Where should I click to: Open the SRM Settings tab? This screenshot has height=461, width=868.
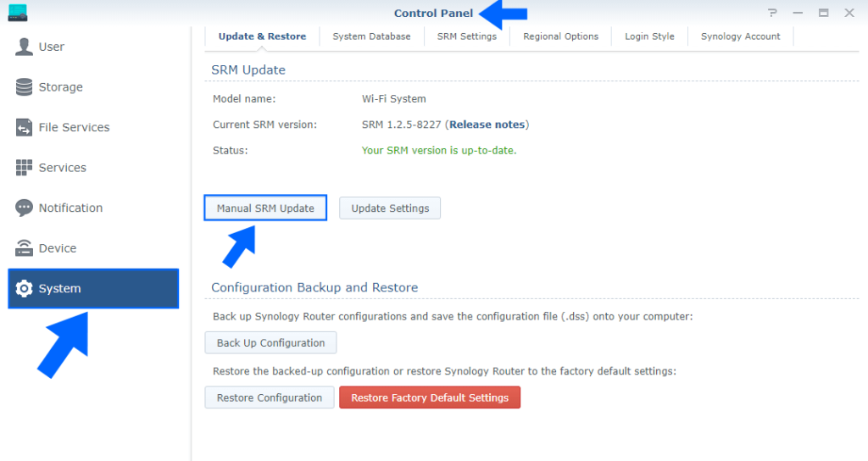tap(467, 36)
